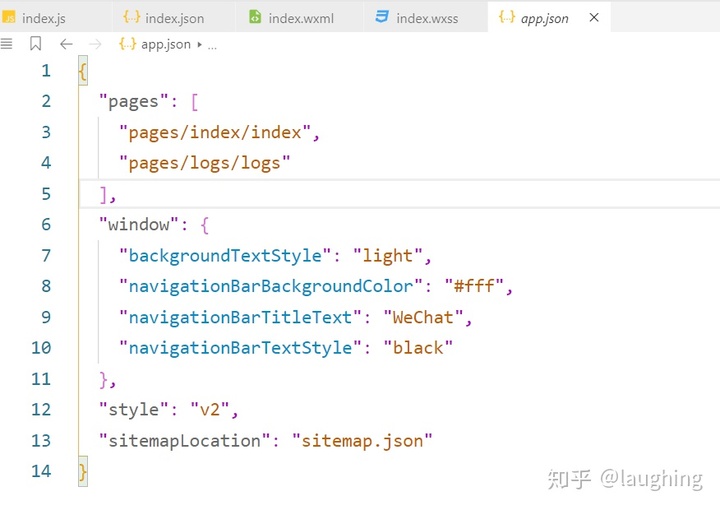This screenshot has height=510, width=720.
Task: Click the JSON braces icon on index.json tab
Action: click(x=131, y=17)
